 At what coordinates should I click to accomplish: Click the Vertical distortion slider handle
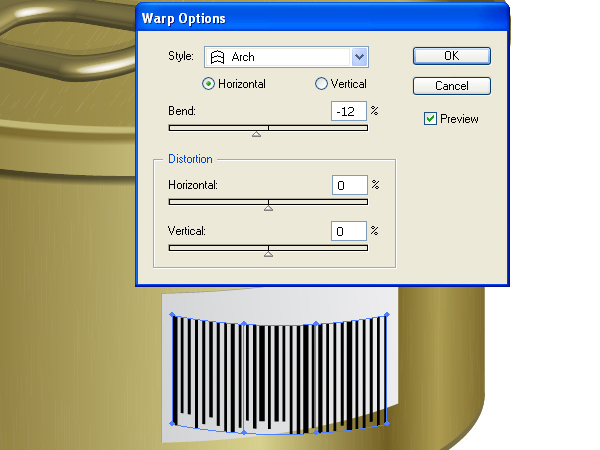click(x=269, y=254)
